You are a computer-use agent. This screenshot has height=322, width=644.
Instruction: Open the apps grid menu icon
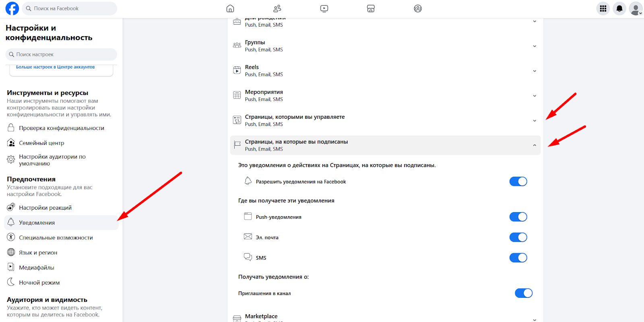click(x=603, y=8)
